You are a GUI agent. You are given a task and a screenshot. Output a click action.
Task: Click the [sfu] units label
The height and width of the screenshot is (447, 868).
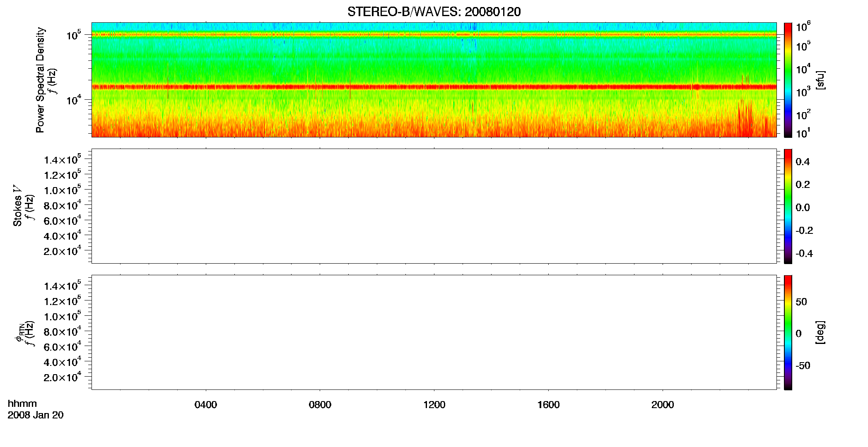820,80
